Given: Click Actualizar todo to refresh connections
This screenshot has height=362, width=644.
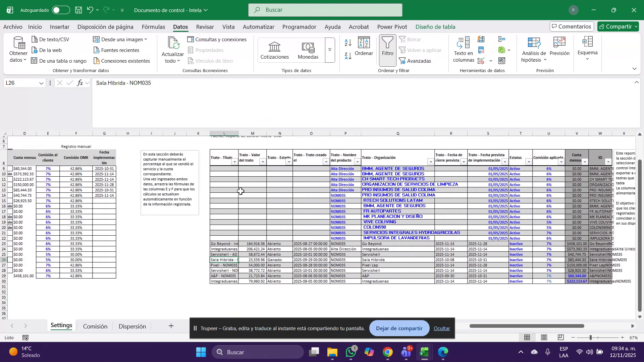Looking at the screenshot, I should coord(172,50).
